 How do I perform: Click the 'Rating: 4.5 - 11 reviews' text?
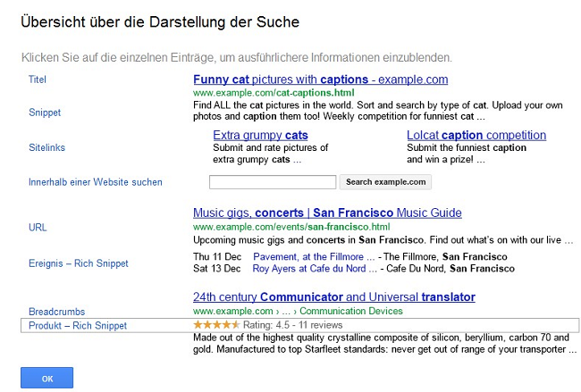292,325
